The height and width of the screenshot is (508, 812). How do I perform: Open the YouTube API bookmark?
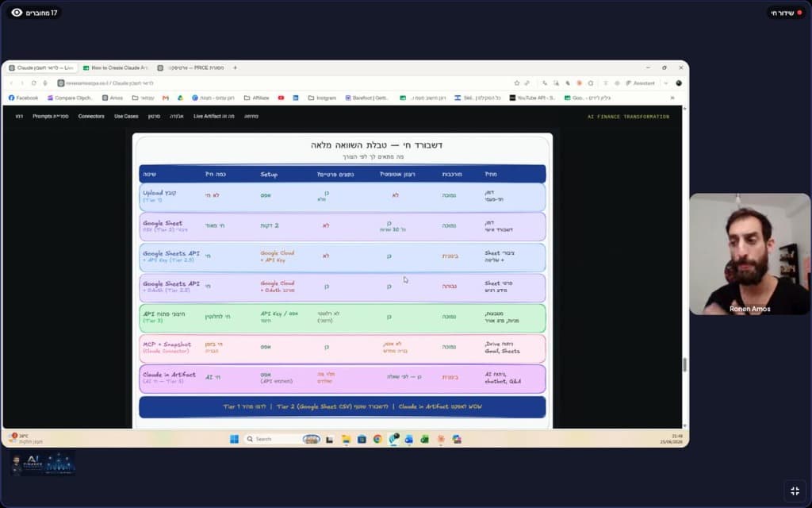point(532,98)
